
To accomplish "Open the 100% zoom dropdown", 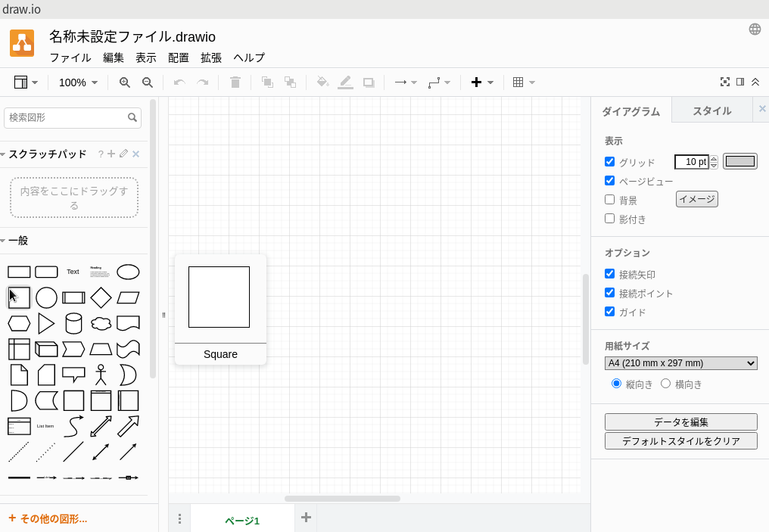I will (79, 82).
